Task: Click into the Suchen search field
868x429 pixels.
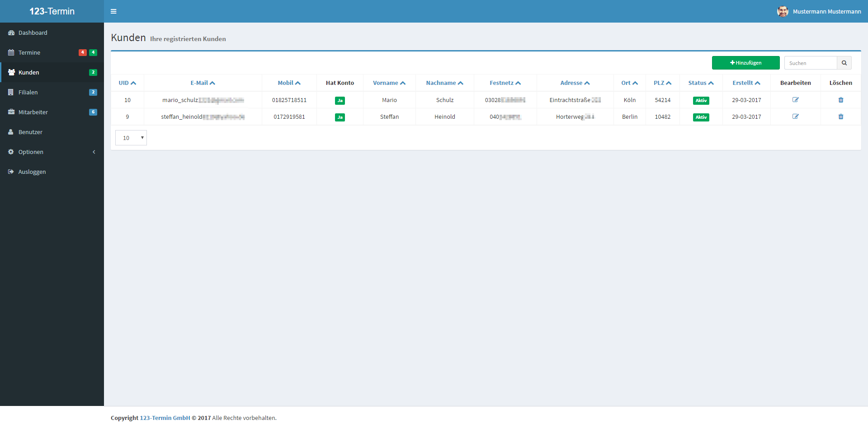Action: click(810, 63)
